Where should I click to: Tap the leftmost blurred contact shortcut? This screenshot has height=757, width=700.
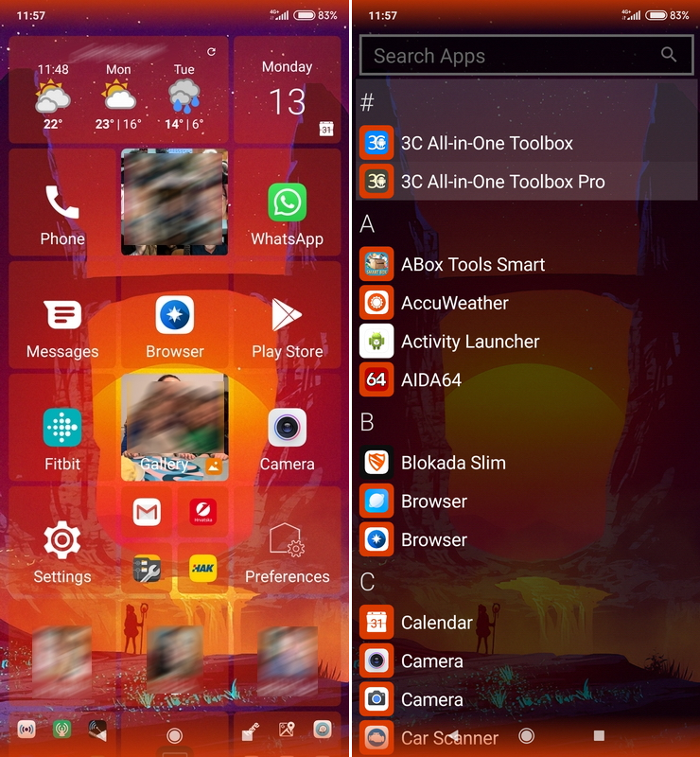62,660
